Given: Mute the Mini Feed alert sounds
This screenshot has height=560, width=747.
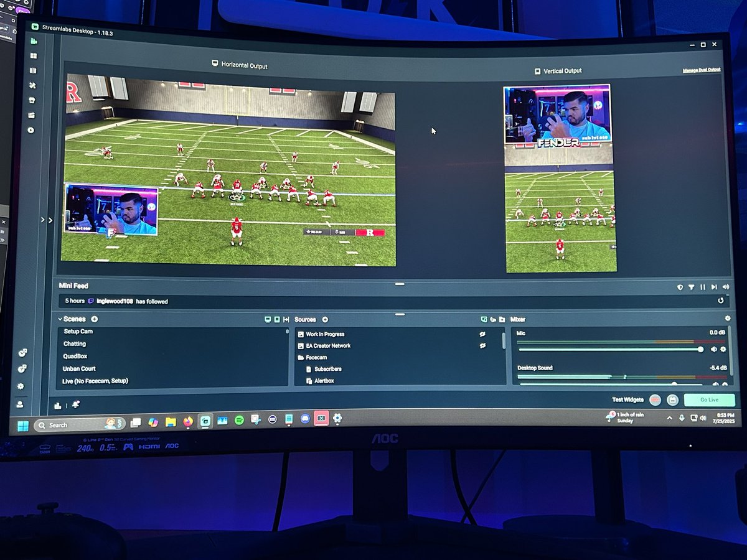Looking at the screenshot, I should point(725,287).
